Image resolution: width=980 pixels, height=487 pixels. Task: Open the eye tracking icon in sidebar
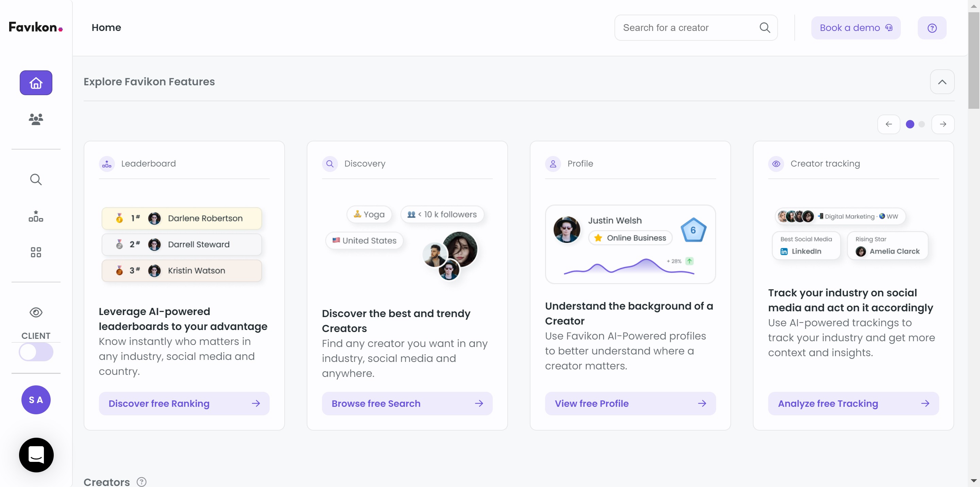(x=36, y=312)
